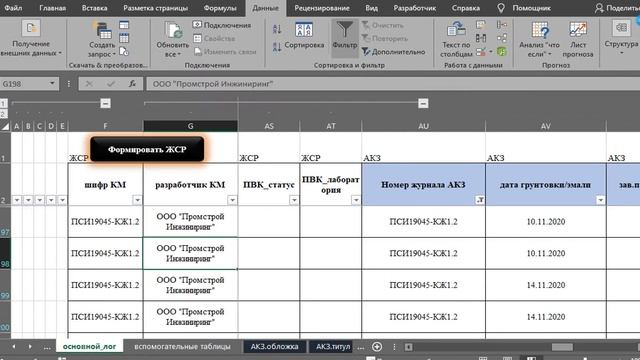Image resolution: width=640 pixels, height=360 pixels.
Task: Open Получение внешних данных menu
Action: coord(31,49)
